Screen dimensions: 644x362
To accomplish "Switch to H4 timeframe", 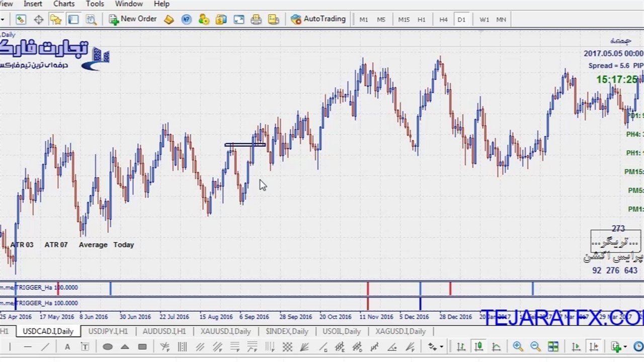I will pyautogui.click(x=443, y=20).
